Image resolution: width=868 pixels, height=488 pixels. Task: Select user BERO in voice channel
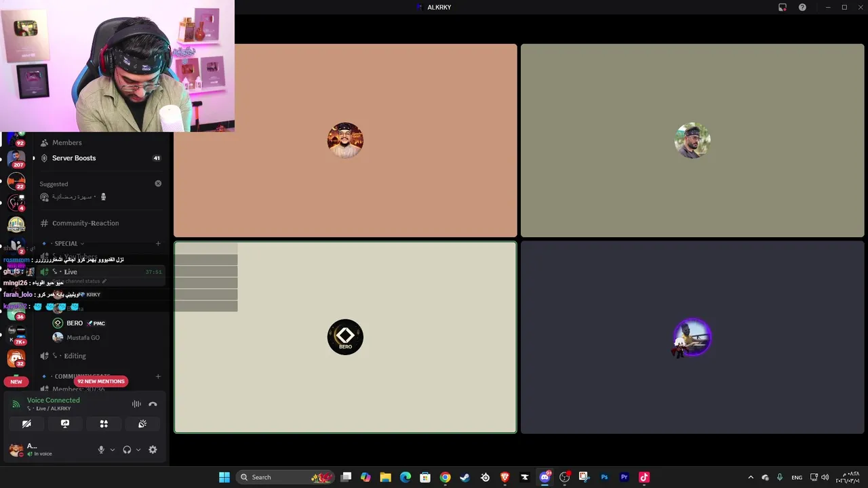tap(75, 323)
